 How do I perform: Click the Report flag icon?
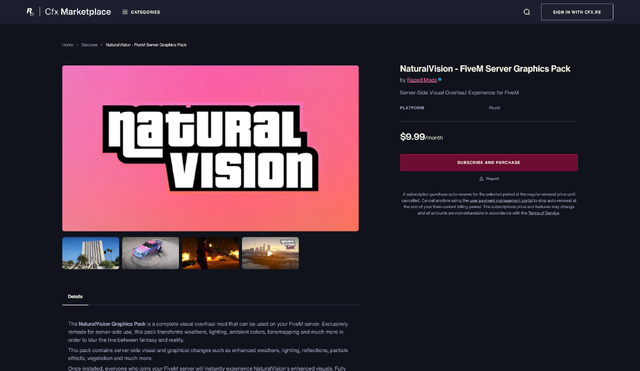pos(481,179)
